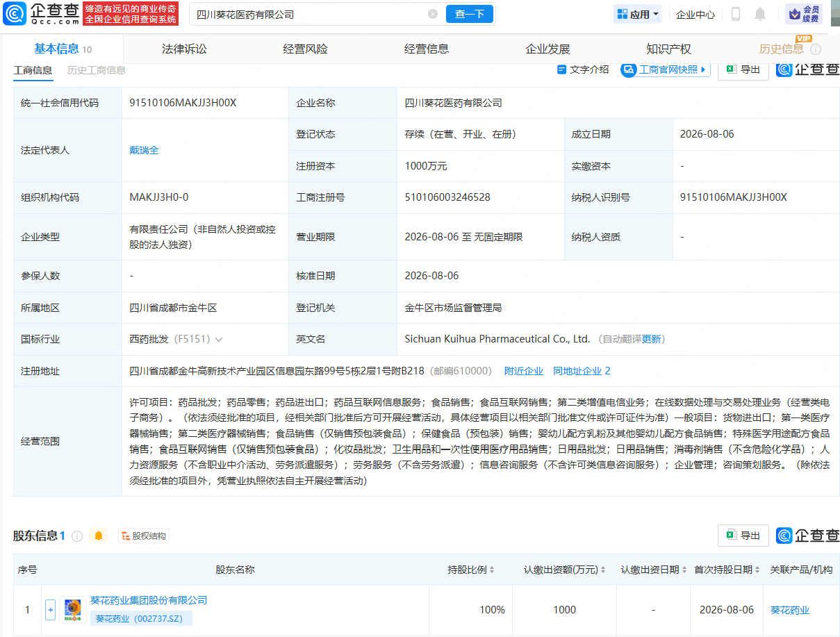Expand 西药批发 industry chevron
The height and width of the screenshot is (637, 840).
coord(219,340)
